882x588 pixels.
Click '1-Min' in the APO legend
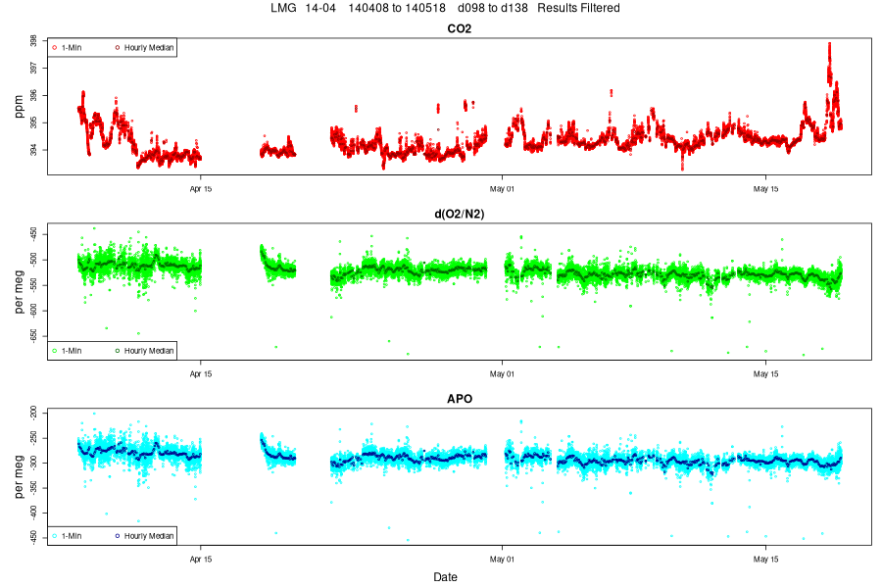(x=72, y=536)
